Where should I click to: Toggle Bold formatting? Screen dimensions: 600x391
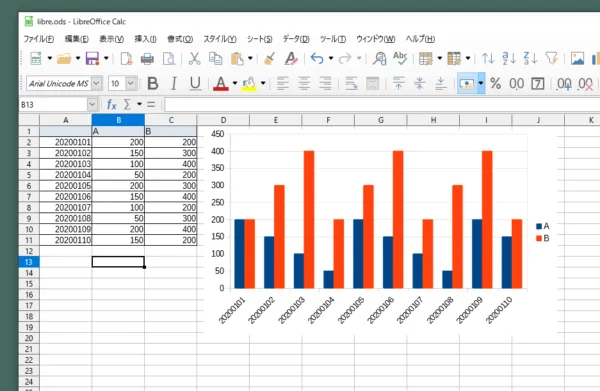153,83
